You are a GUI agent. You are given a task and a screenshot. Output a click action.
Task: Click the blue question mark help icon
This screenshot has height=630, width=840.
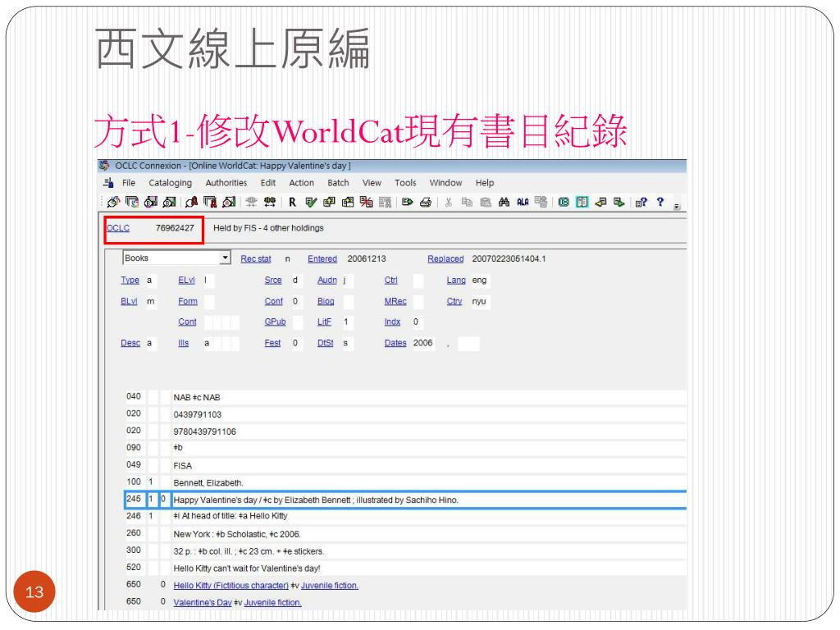[x=660, y=202]
